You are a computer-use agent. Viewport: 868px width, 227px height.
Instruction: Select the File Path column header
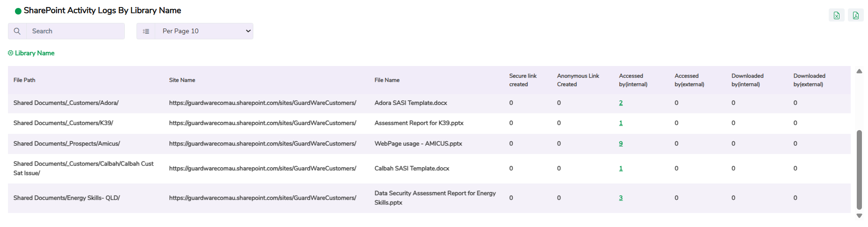point(24,80)
